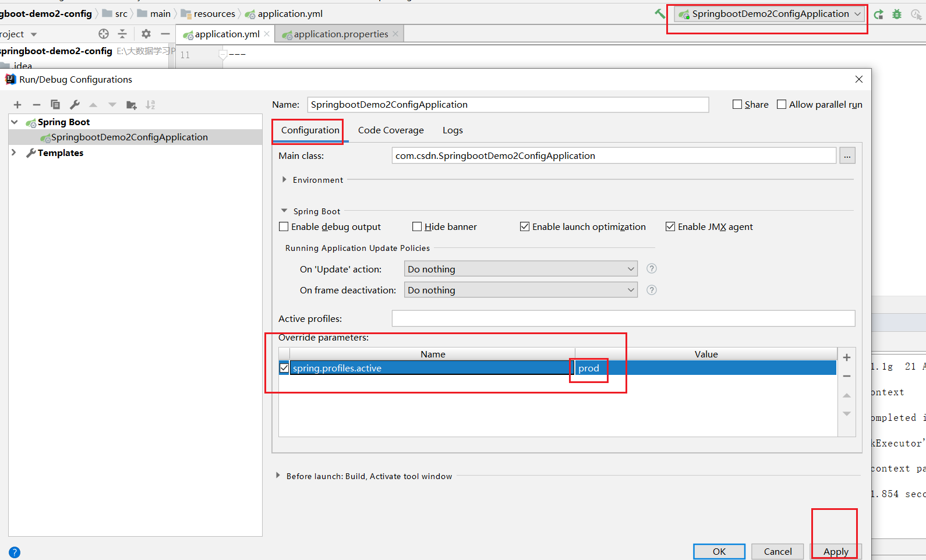Click 'main' breadcrumb folder
The image size is (926, 560).
click(154, 13)
